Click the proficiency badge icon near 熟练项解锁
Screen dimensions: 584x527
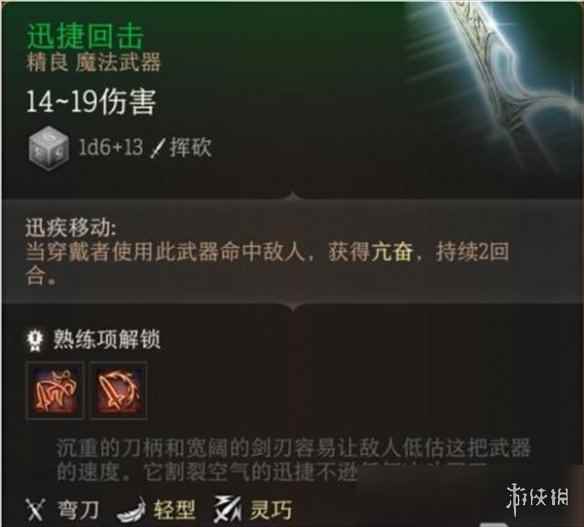[35, 339]
